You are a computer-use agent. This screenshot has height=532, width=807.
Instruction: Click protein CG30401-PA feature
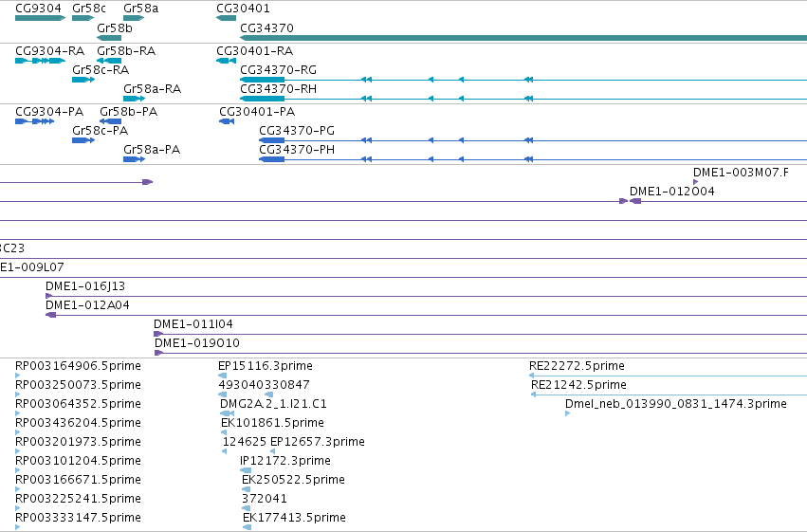point(227,121)
